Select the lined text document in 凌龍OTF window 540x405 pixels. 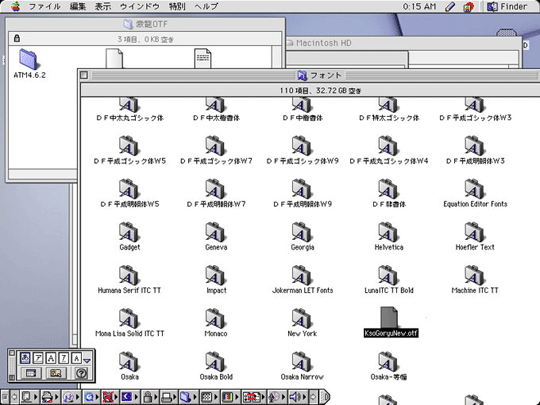point(203,59)
